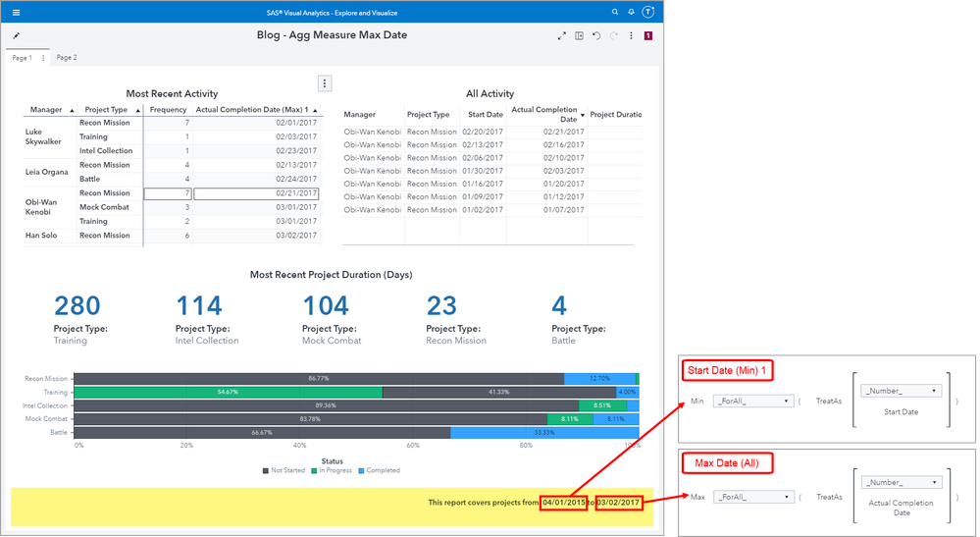The image size is (980, 537).
Task: Click 01/07/2017 completion date in All Activity
Action: (x=564, y=210)
